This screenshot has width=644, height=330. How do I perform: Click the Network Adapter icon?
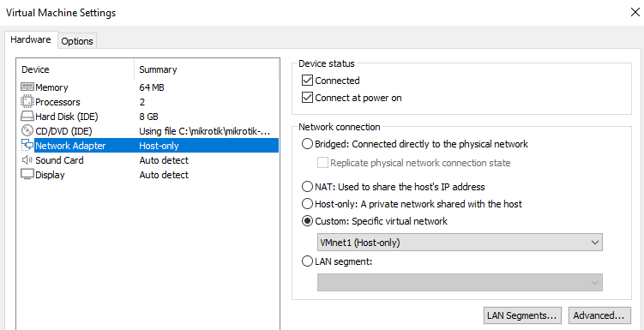27,146
